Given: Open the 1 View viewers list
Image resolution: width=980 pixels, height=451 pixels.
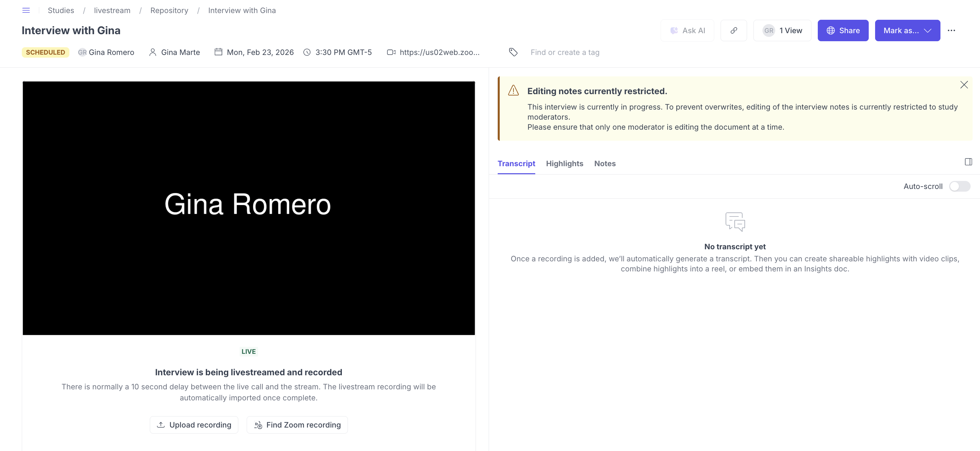Looking at the screenshot, I should 782,30.
